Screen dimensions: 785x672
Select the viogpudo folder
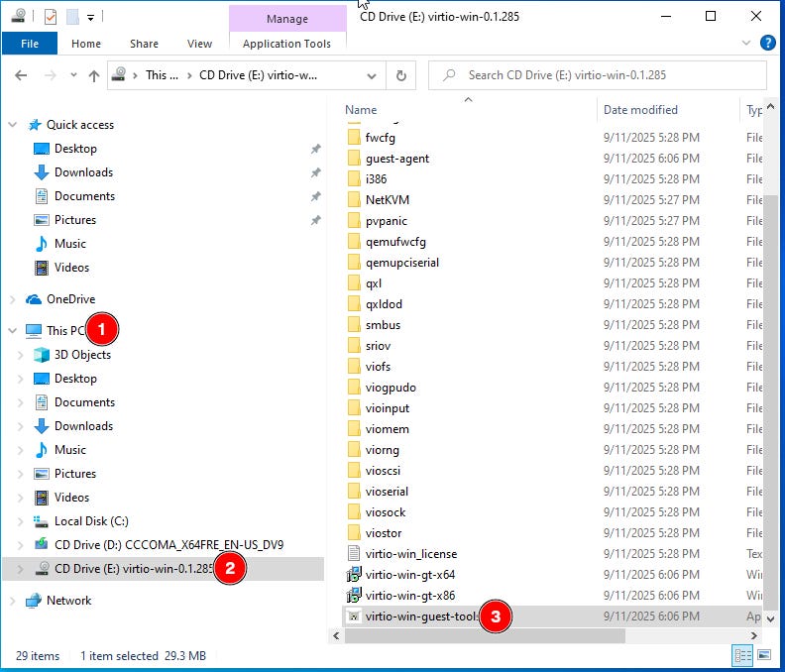click(391, 388)
